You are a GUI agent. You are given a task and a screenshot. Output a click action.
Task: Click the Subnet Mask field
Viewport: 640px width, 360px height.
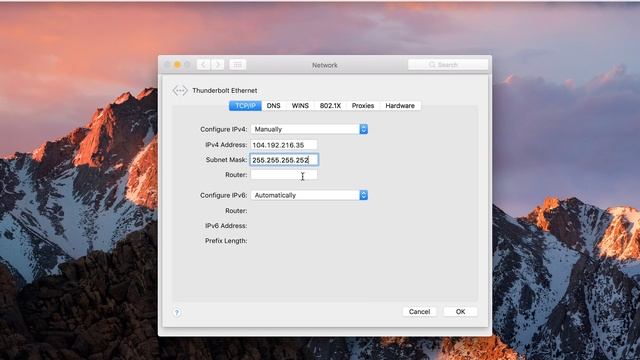pyautogui.click(x=284, y=160)
